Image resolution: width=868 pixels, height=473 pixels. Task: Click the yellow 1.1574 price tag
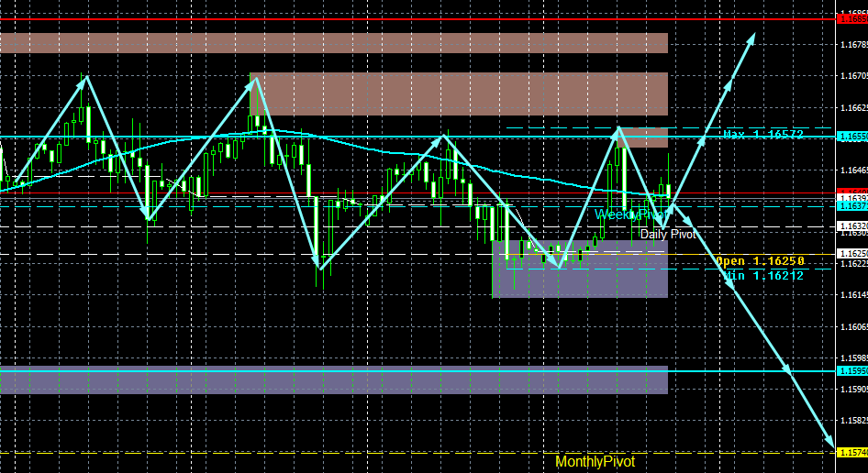click(852, 453)
